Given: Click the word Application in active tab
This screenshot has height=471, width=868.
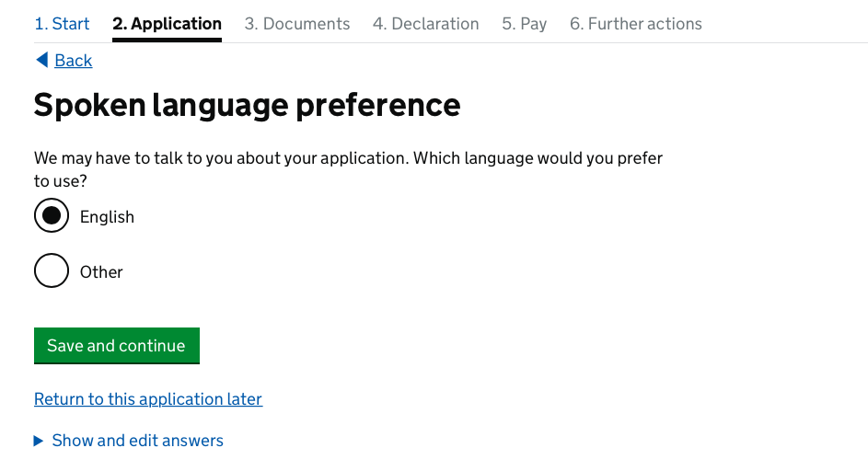Looking at the screenshot, I should [x=177, y=24].
